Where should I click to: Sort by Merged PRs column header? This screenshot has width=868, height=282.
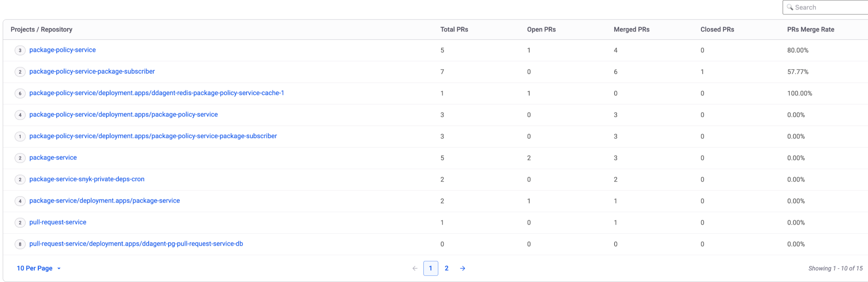tap(631, 29)
